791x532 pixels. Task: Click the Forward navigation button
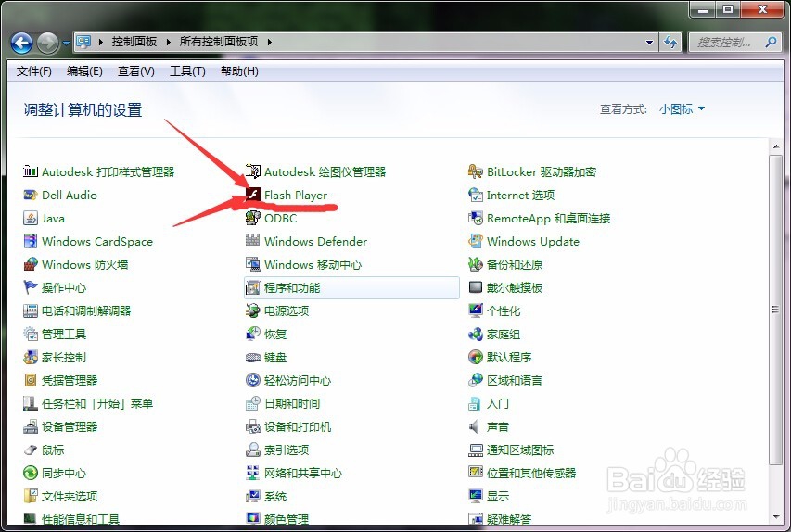point(48,43)
